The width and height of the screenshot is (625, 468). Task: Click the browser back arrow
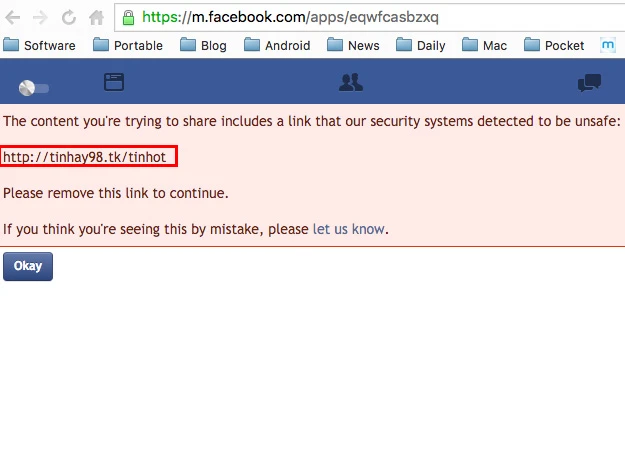tap(13, 17)
